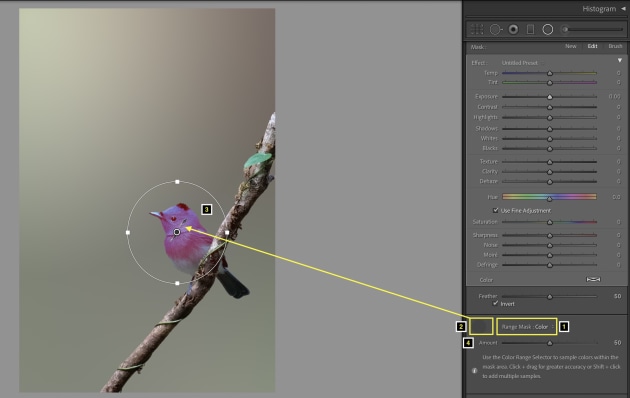The width and height of the screenshot is (630, 398).
Task: Click the Sharpness label
Action: click(485, 235)
